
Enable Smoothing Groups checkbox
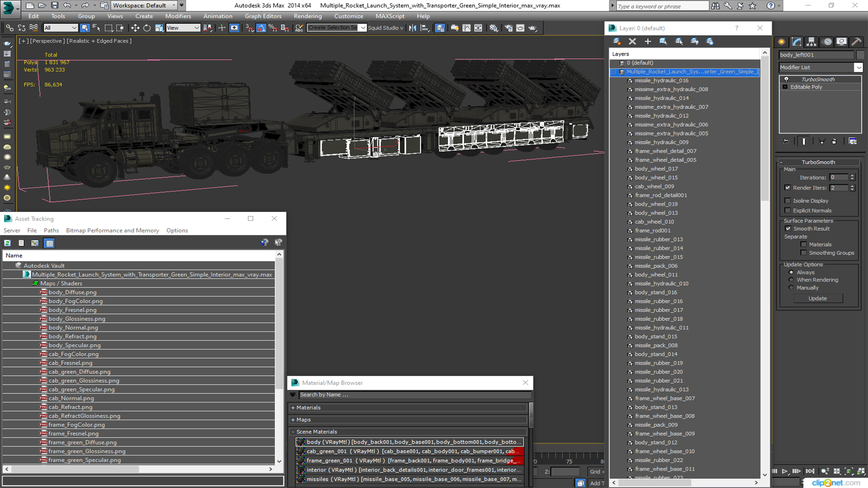click(x=803, y=253)
